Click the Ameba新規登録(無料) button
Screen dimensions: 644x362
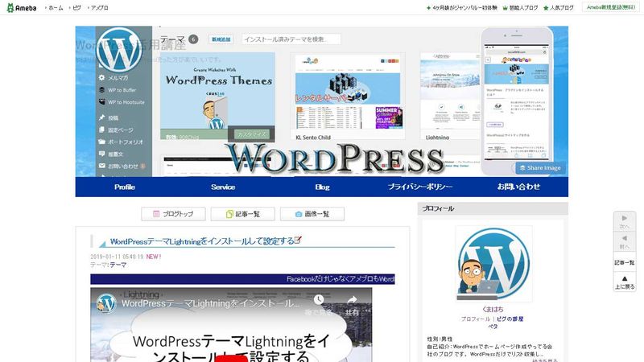611,7
